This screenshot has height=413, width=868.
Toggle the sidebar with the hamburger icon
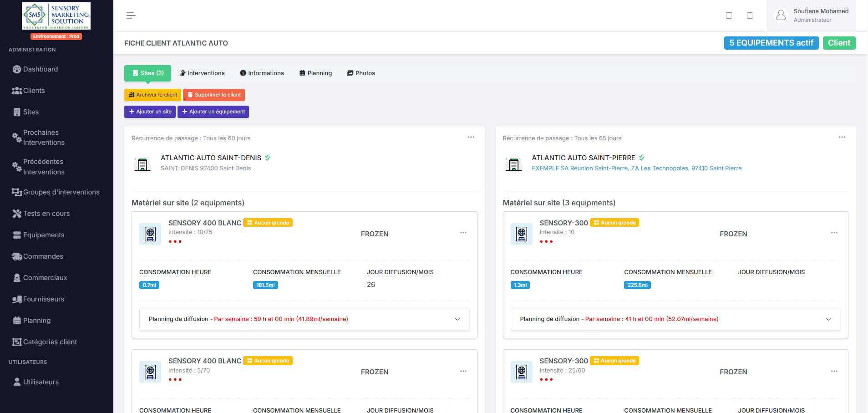click(131, 15)
